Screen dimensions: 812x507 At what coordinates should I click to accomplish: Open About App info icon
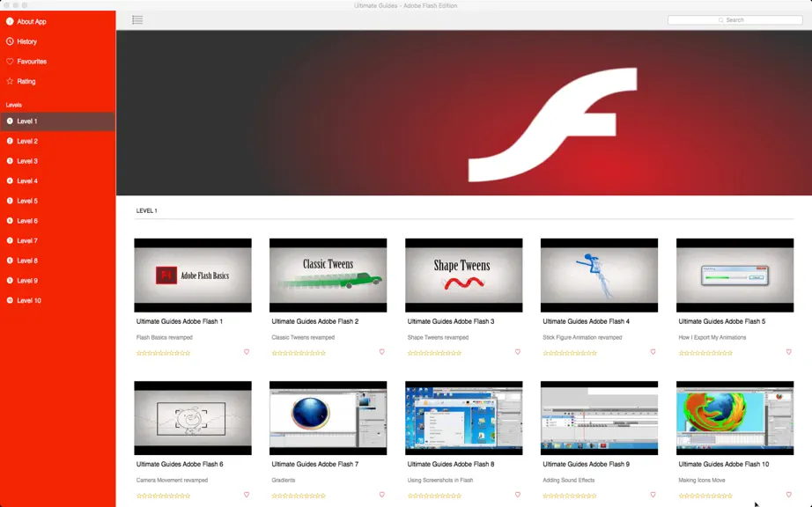(10, 21)
